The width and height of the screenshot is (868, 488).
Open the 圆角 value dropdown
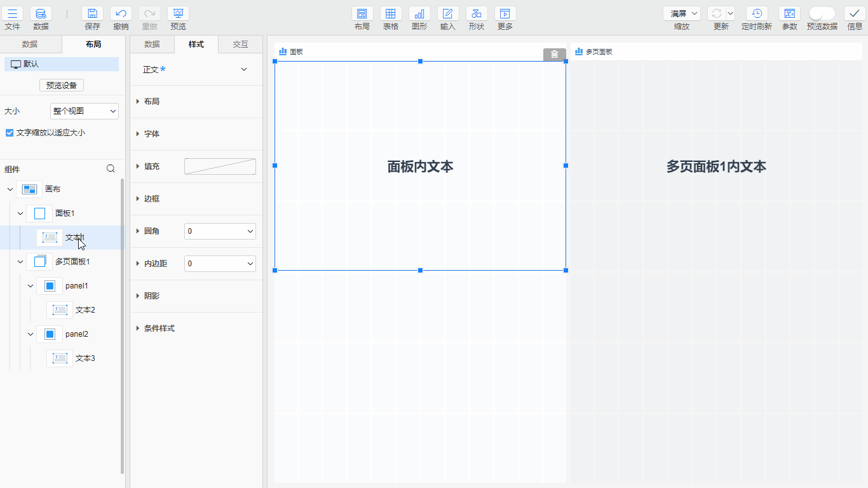[x=220, y=231]
